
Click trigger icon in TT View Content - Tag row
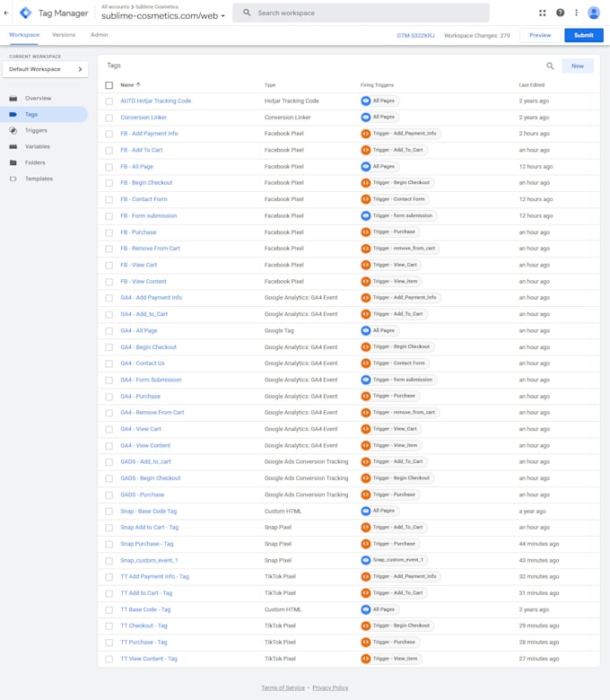tap(366, 659)
